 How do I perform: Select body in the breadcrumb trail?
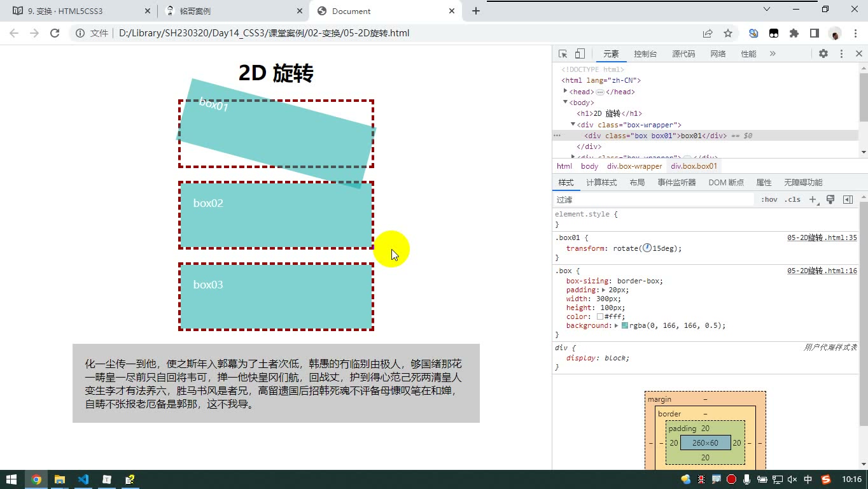point(589,166)
